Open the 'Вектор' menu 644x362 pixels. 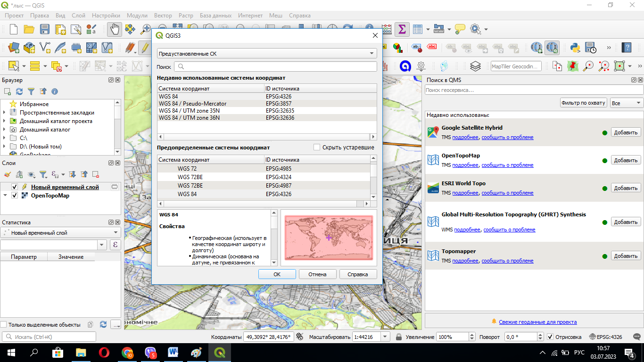pos(163,16)
